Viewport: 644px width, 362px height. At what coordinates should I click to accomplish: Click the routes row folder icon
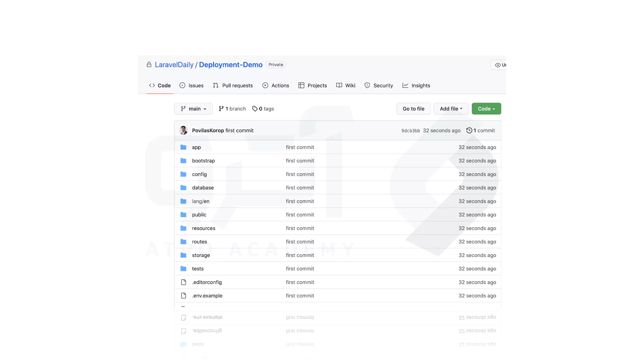click(x=183, y=242)
